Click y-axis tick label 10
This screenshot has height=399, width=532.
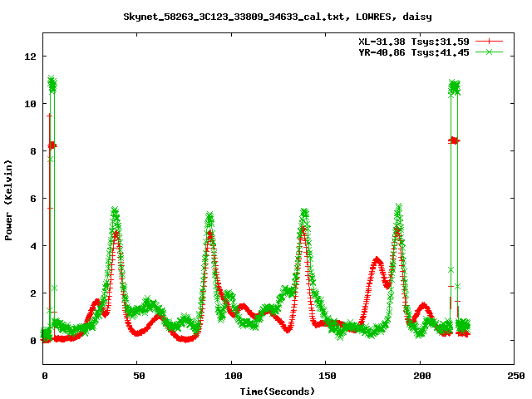(30, 104)
